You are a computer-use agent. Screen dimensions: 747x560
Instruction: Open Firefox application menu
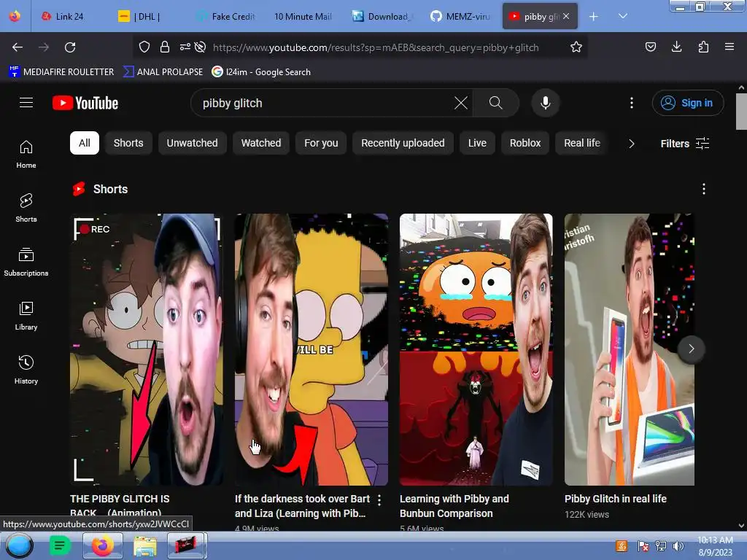point(729,47)
